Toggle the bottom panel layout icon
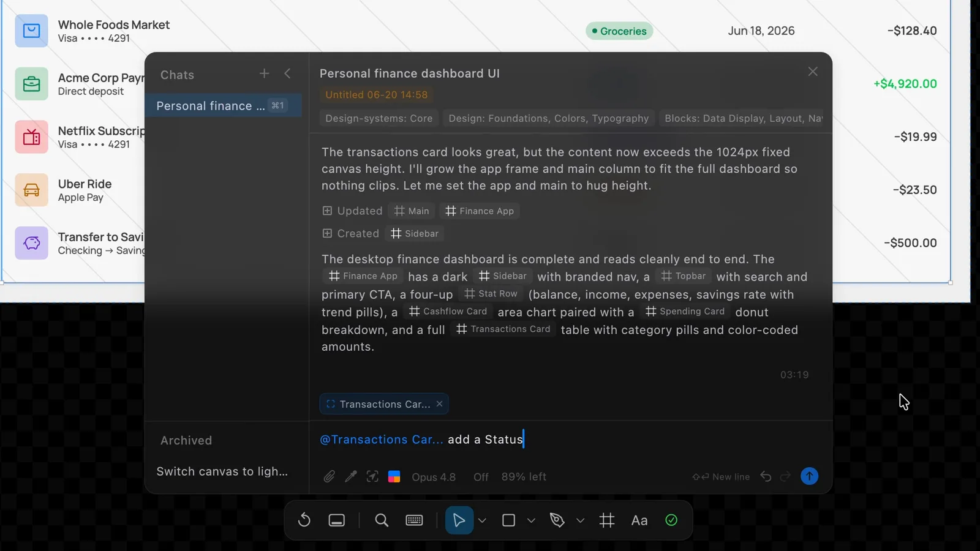Image resolution: width=980 pixels, height=551 pixels. pos(337,520)
